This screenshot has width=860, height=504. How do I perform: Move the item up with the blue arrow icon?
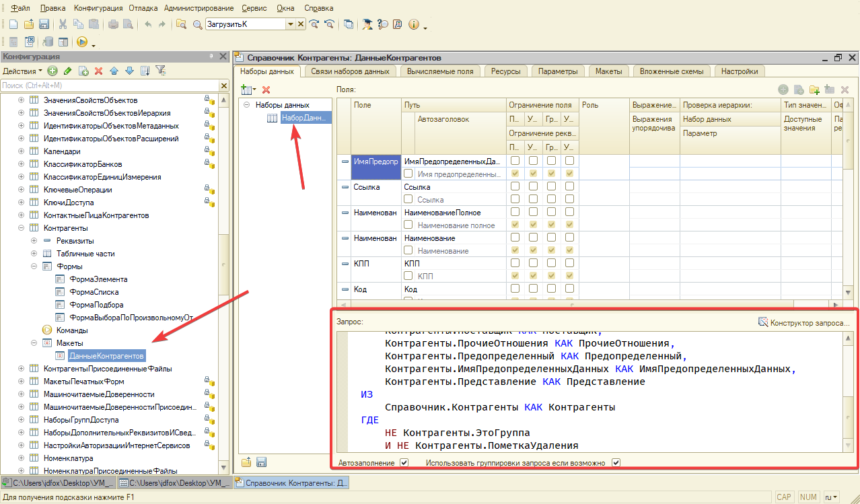[114, 71]
